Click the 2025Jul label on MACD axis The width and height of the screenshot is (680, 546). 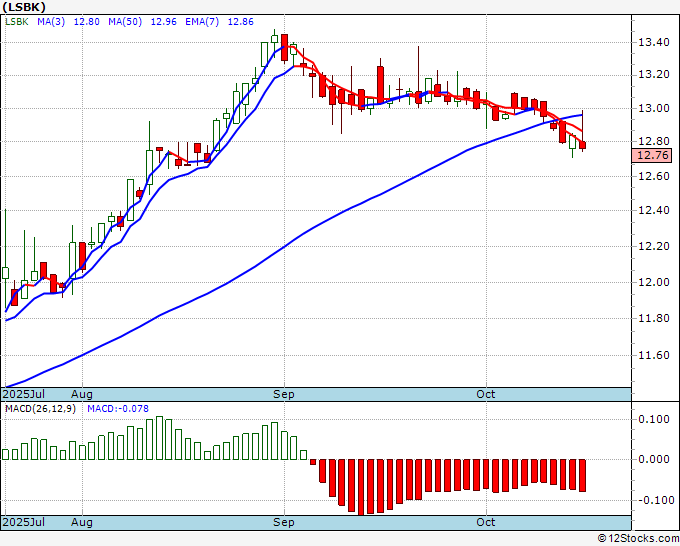pyautogui.click(x=24, y=522)
